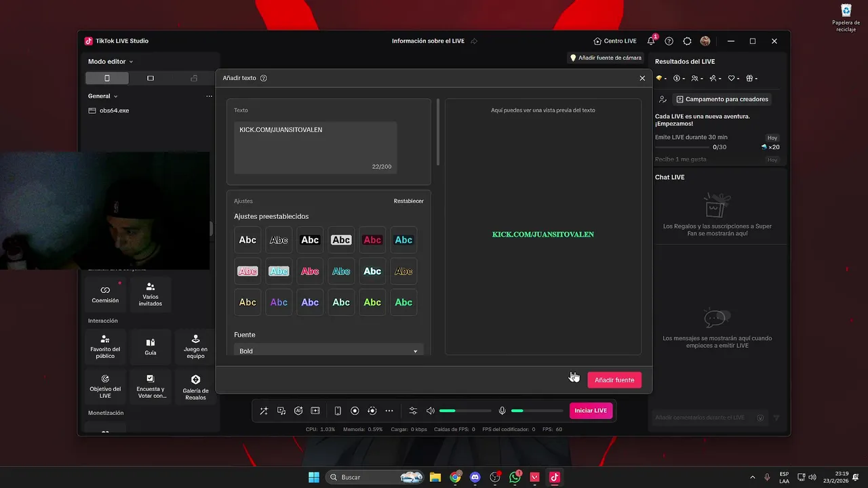Click the hearts likes stat icon
Image resolution: width=868 pixels, height=488 pixels.
point(732,78)
